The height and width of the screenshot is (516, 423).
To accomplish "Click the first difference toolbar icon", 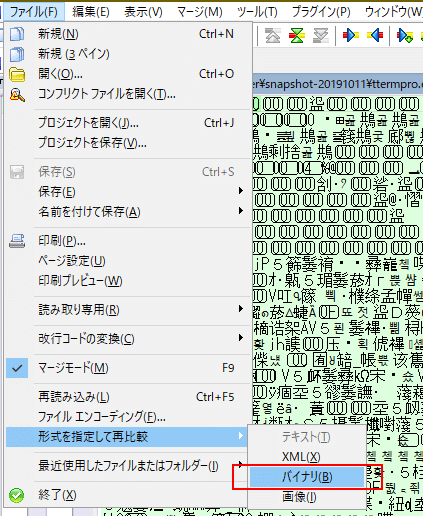I will (272, 35).
